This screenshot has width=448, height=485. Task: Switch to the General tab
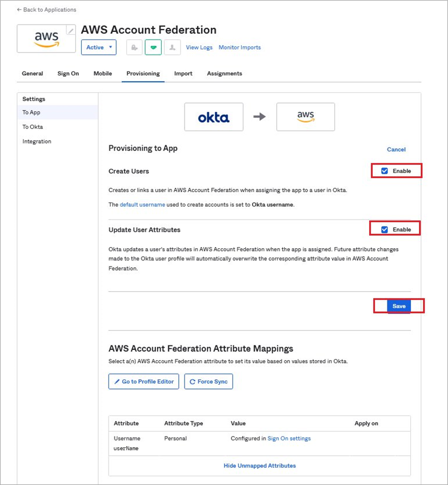(x=33, y=74)
